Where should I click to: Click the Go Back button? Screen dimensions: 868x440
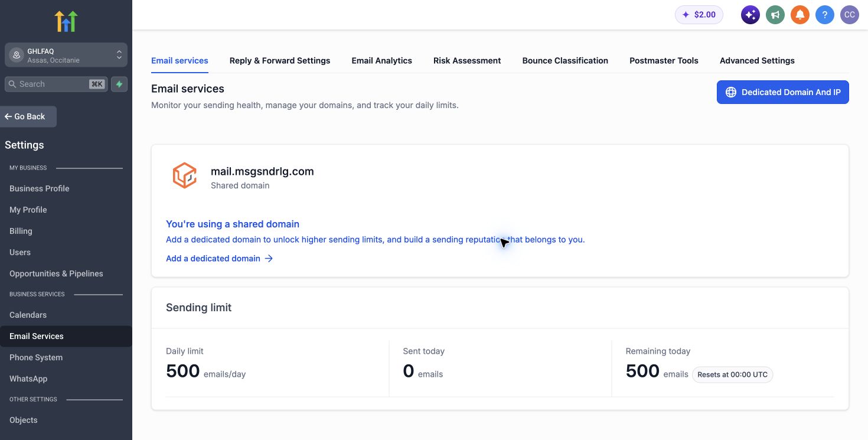pyautogui.click(x=28, y=116)
